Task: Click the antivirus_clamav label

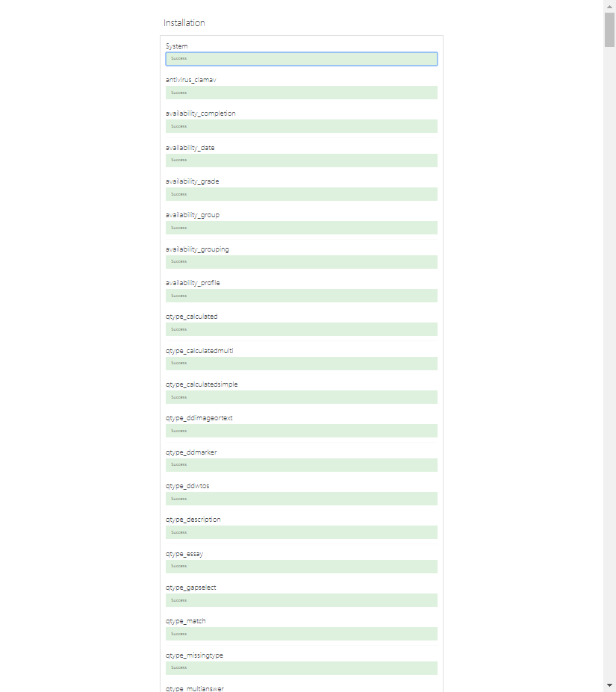Action: (x=190, y=80)
